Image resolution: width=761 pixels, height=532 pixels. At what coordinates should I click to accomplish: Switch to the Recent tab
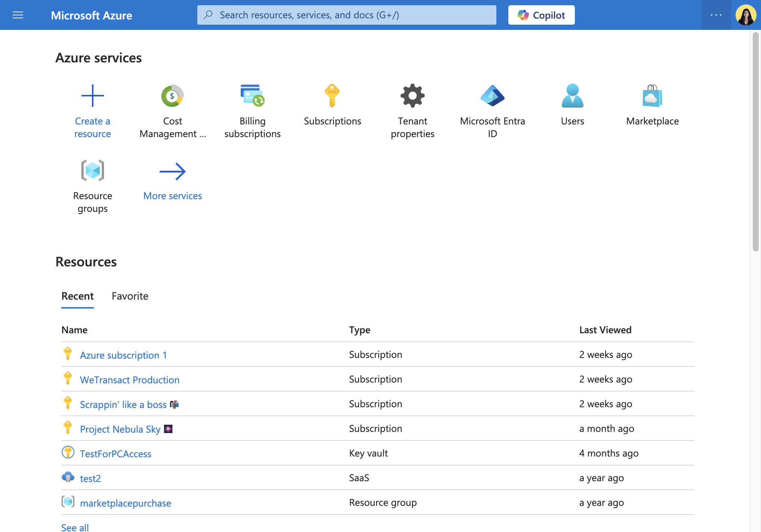point(77,296)
